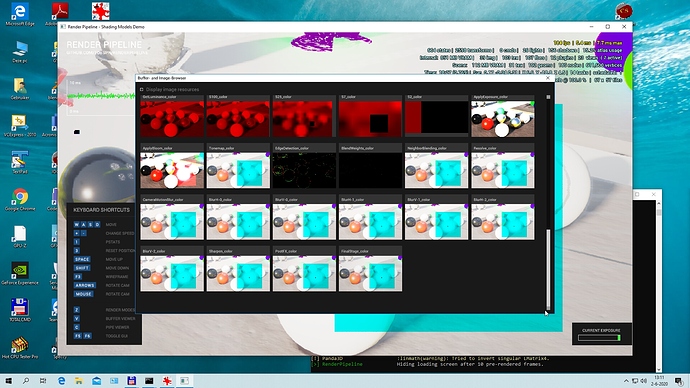
Task: Open the S2_color buffer thumbnail
Action: pyautogui.click(x=437, y=119)
